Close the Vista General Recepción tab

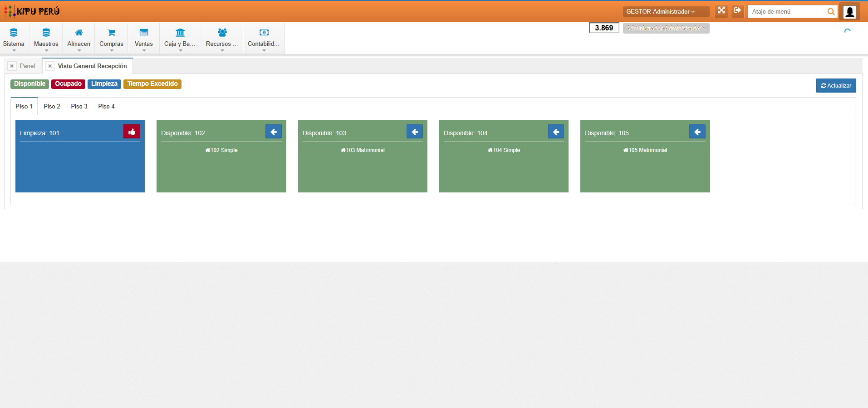tap(50, 66)
